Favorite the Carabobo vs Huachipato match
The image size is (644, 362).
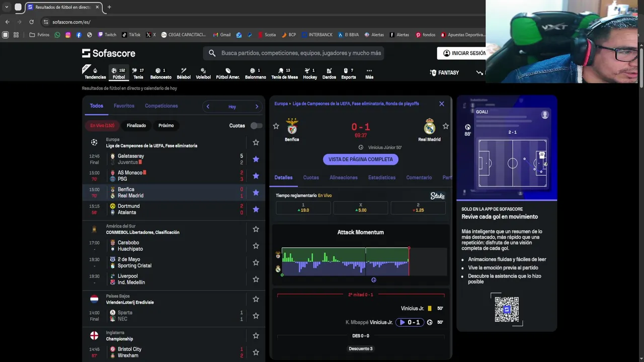(256, 246)
